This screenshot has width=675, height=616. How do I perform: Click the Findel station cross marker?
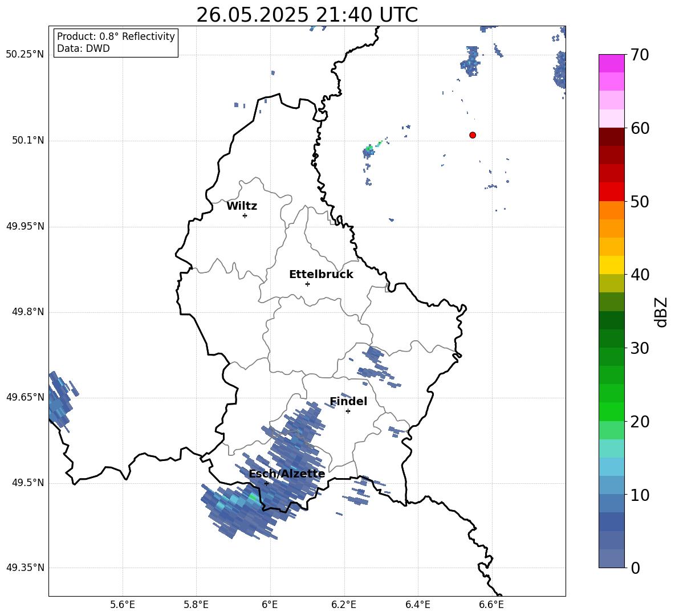click(348, 411)
